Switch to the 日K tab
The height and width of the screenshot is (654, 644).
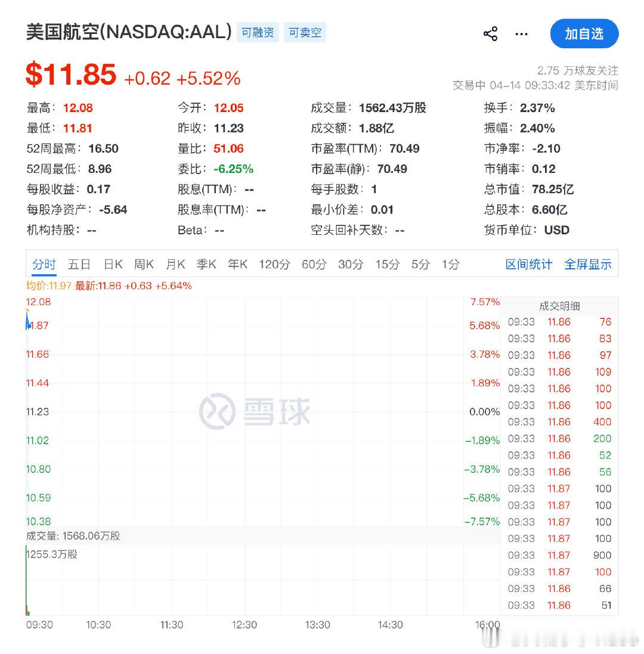coord(113,265)
